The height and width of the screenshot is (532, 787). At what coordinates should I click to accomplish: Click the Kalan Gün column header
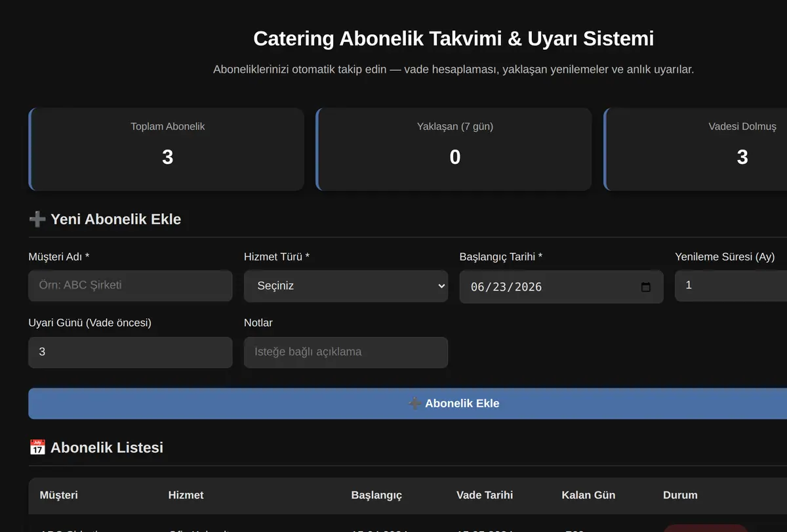tap(588, 495)
